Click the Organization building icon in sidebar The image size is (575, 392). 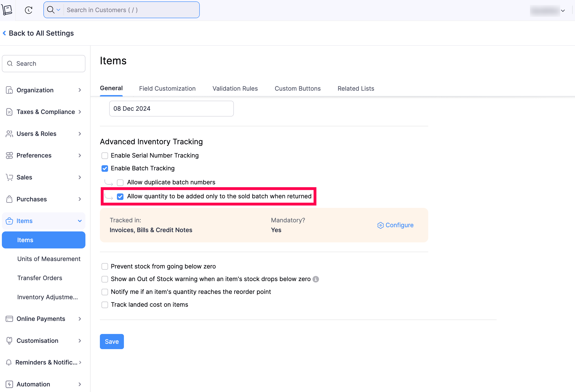9,90
